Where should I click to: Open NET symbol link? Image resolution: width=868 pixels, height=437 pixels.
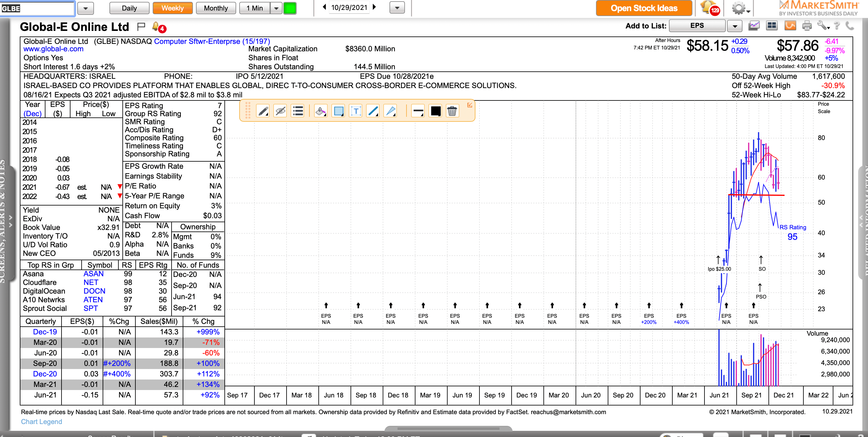pyautogui.click(x=91, y=282)
